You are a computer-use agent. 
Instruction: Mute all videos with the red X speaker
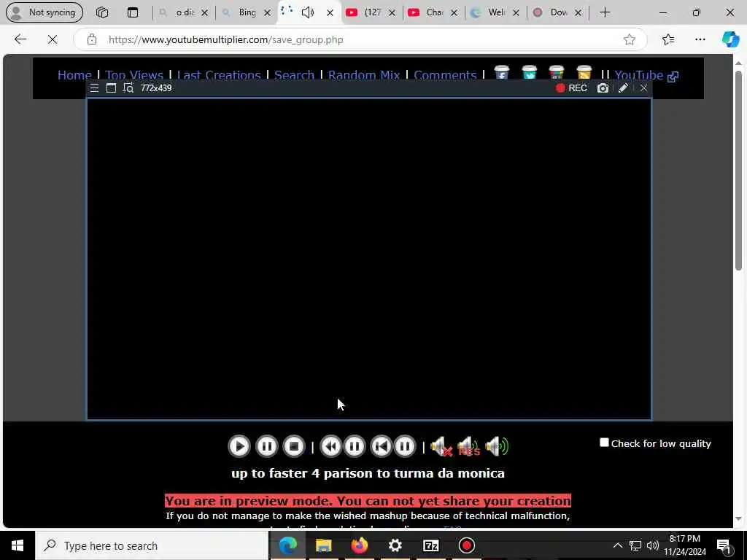coord(441,447)
